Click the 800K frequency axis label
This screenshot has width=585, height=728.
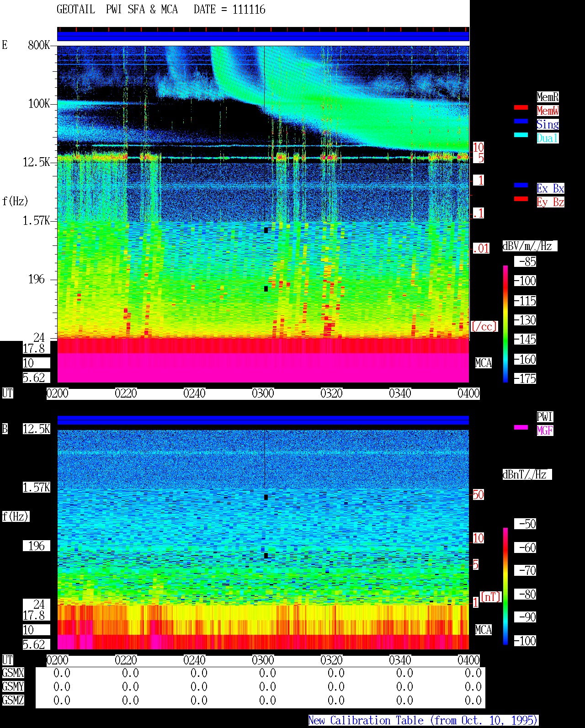click(x=39, y=45)
